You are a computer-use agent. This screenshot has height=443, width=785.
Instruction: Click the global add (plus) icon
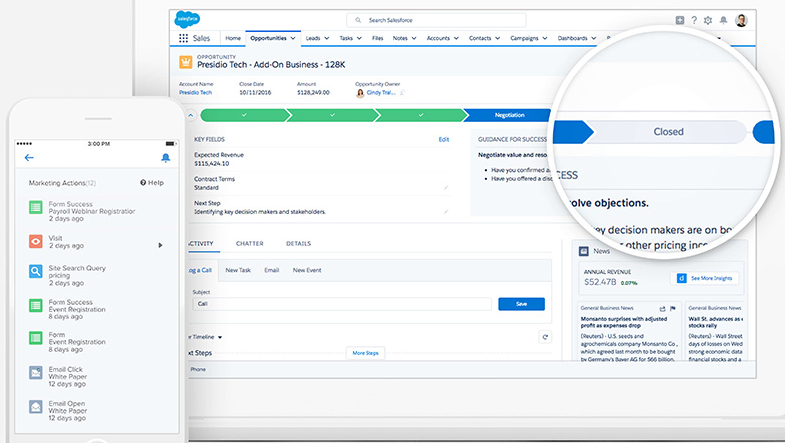coord(680,20)
